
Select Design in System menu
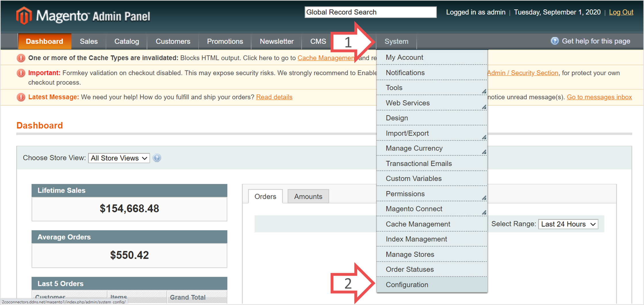432,118
